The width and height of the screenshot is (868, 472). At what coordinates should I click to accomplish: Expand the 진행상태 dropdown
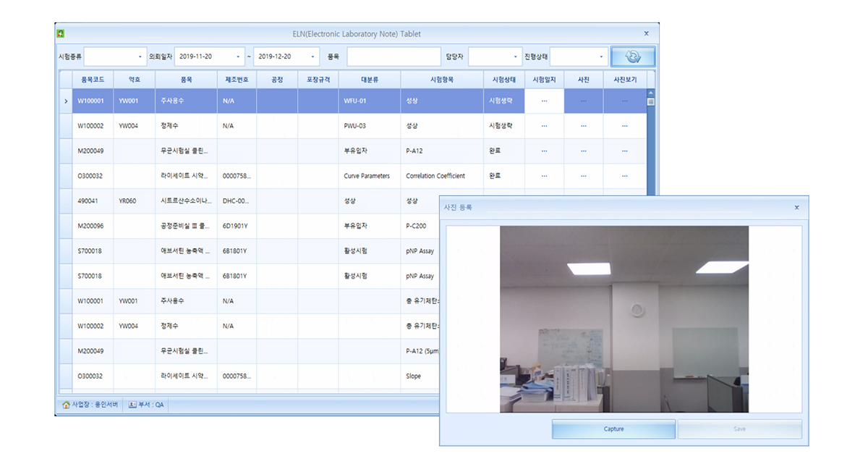[x=600, y=56]
